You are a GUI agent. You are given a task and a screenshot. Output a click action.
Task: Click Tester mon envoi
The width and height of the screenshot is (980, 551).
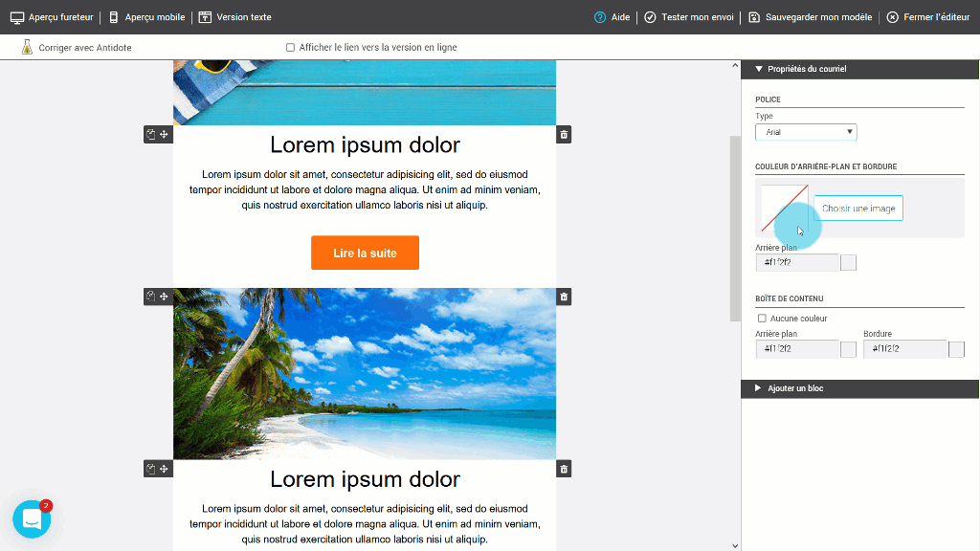point(688,17)
